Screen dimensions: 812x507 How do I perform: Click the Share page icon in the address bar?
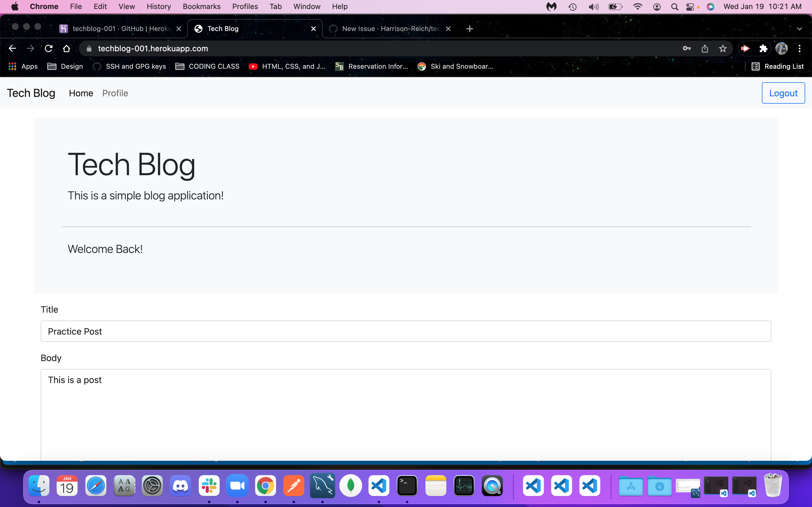pos(705,49)
